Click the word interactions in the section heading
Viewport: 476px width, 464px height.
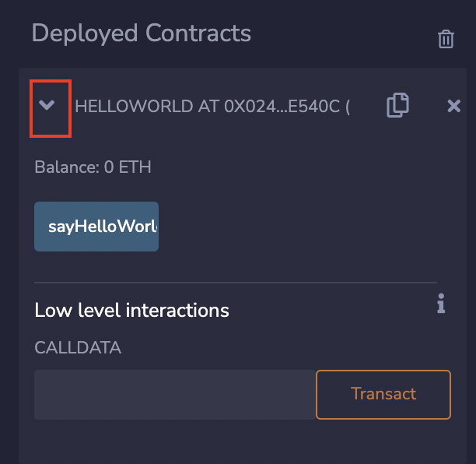click(177, 311)
